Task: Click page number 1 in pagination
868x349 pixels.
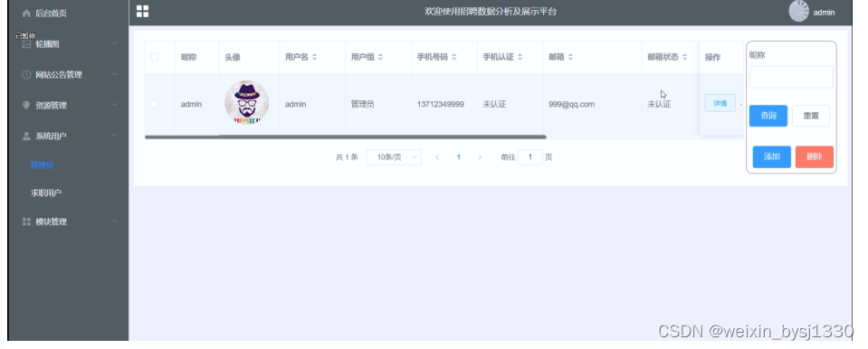Action: pos(458,157)
